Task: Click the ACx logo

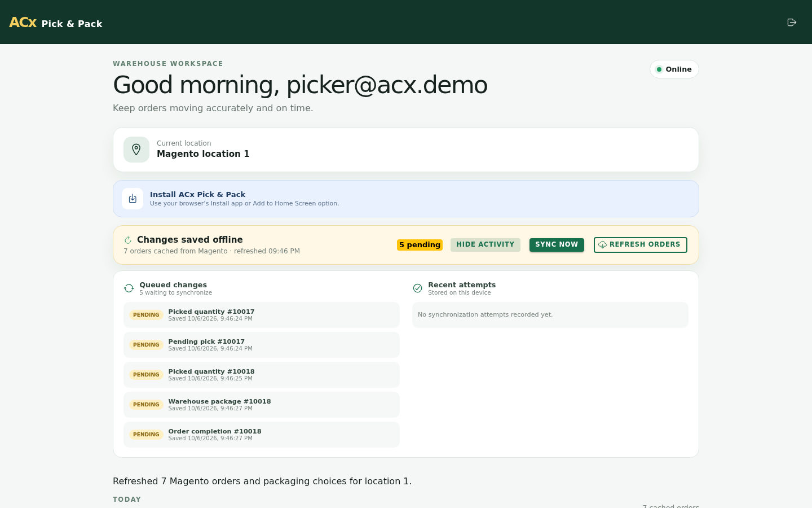Action: [23, 23]
